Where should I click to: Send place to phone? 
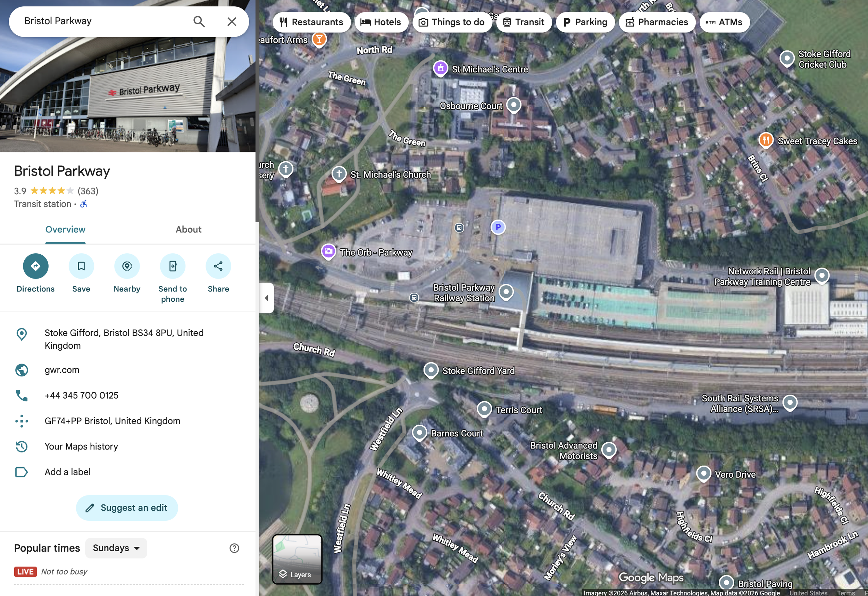[173, 278]
